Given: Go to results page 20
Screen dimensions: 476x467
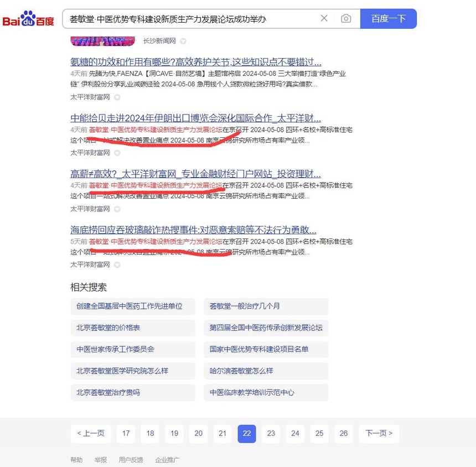Looking at the screenshot, I should (199, 433).
